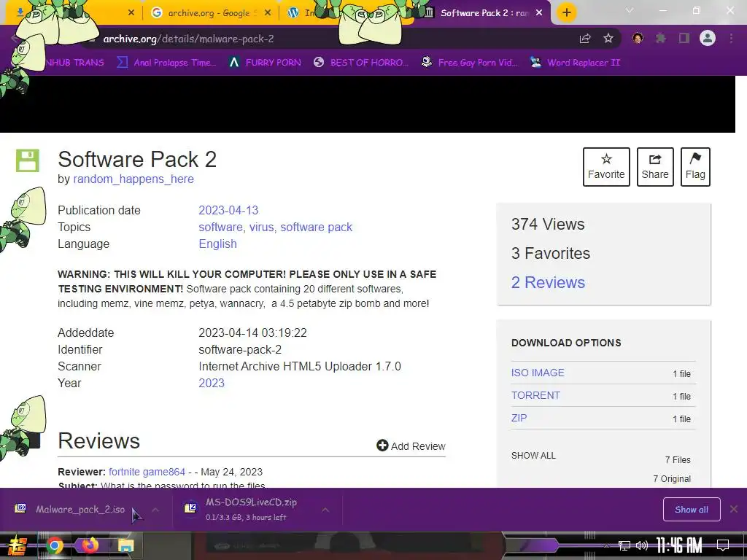The width and height of the screenshot is (747, 560).
Task: Open the Chrome profile icon
Action: (708, 38)
